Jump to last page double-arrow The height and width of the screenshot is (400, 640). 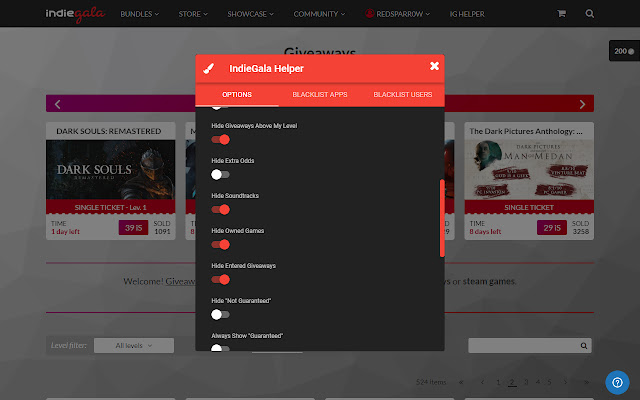[x=587, y=382]
